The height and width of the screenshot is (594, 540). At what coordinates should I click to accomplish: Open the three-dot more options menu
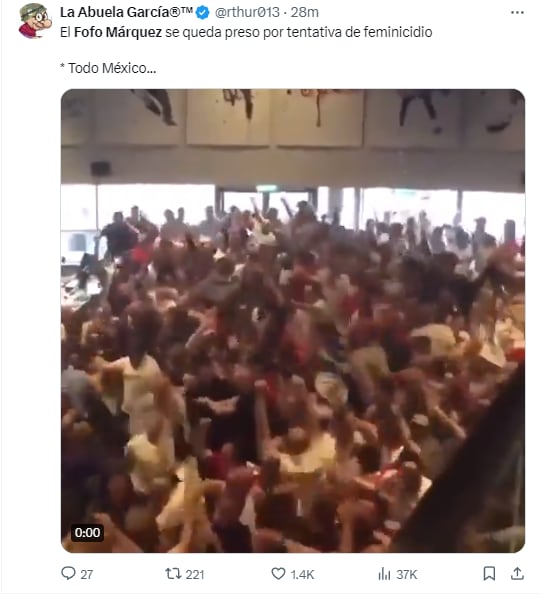point(517,13)
